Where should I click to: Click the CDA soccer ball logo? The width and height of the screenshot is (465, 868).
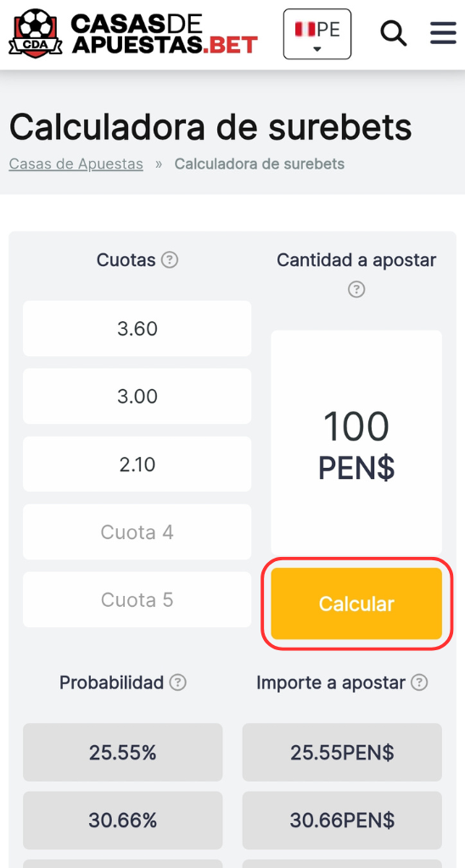pyautogui.click(x=35, y=33)
